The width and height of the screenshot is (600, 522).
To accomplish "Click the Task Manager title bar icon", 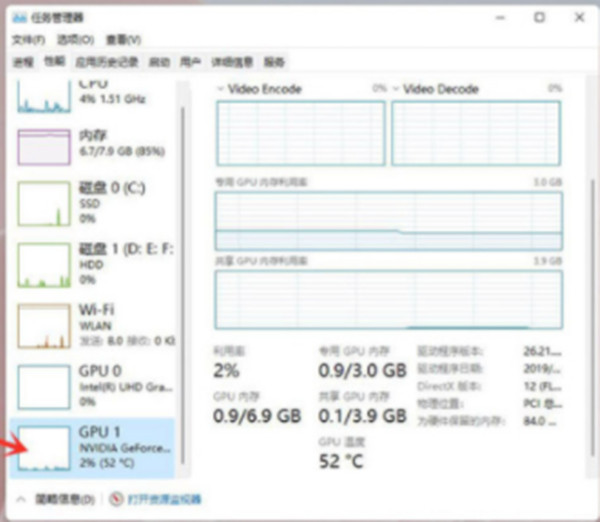I will point(20,18).
